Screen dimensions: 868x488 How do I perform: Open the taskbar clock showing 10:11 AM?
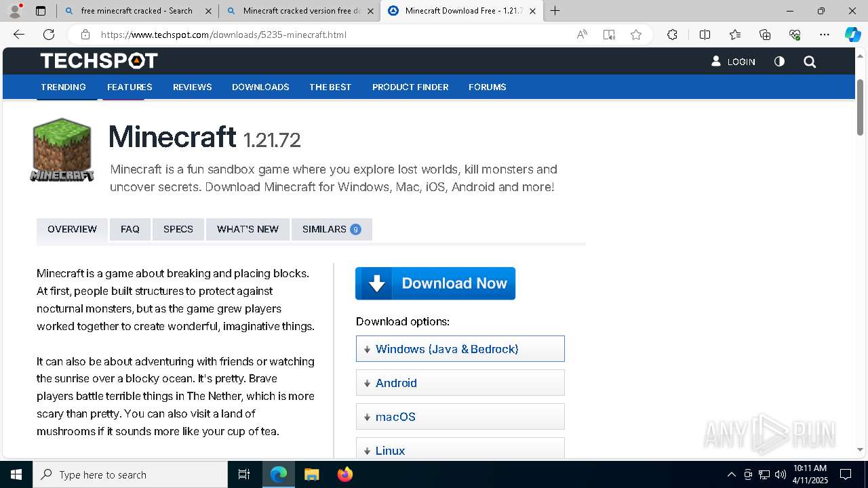click(x=810, y=474)
